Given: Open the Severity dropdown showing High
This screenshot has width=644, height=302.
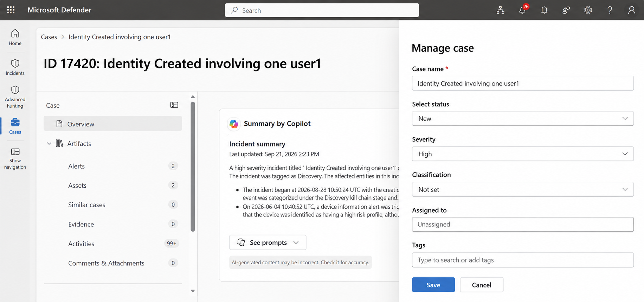Looking at the screenshot, I should pyautogui.click(x=523, y=154).
